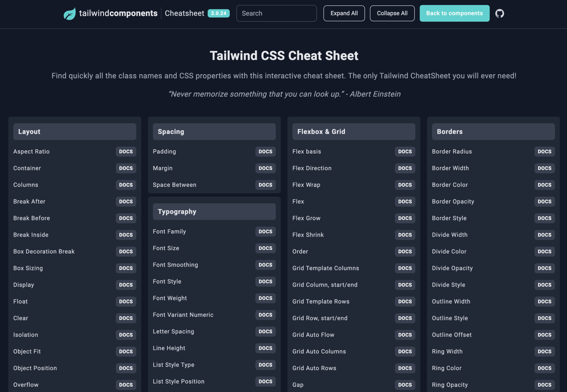Click inside the Search field
This screenshot has height=392, width=567.
click(x=276, y=13)
